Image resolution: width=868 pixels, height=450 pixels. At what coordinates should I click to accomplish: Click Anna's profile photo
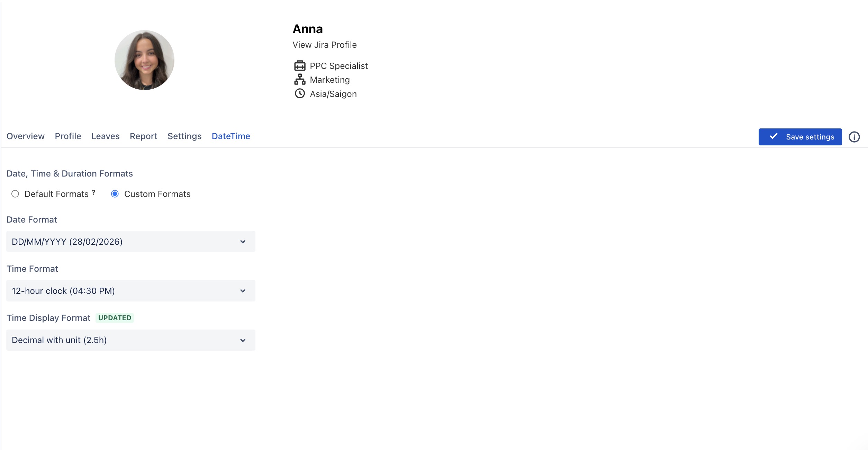pyautogui.click(x=144, y=60)
